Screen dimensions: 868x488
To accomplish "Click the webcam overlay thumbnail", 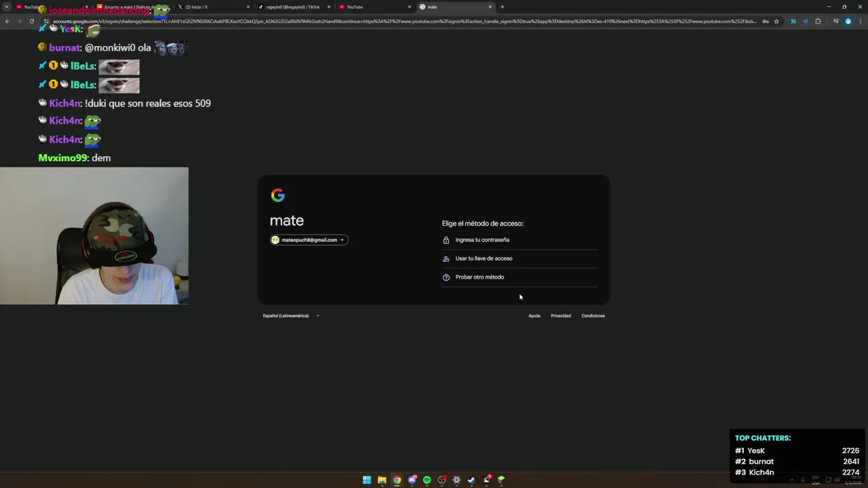I will [94, 236].
